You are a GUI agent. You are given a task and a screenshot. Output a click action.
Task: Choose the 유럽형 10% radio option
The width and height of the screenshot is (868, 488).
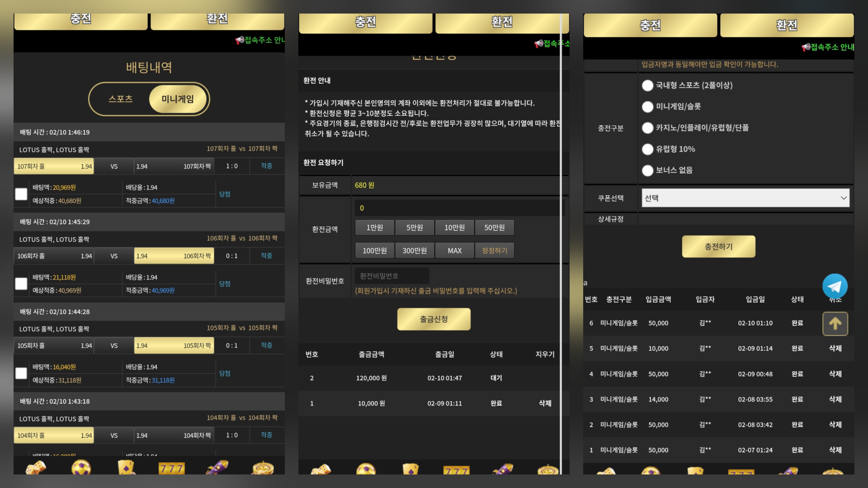click(x=647, y=149)
